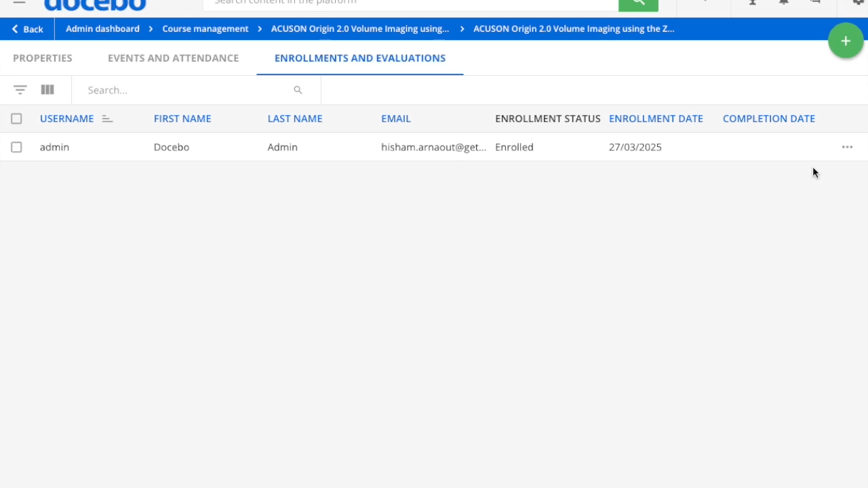Viewport: 868px width, 488px height.
Task: Open the Course management breadcrumb
Action: click(x=205, y=28)
